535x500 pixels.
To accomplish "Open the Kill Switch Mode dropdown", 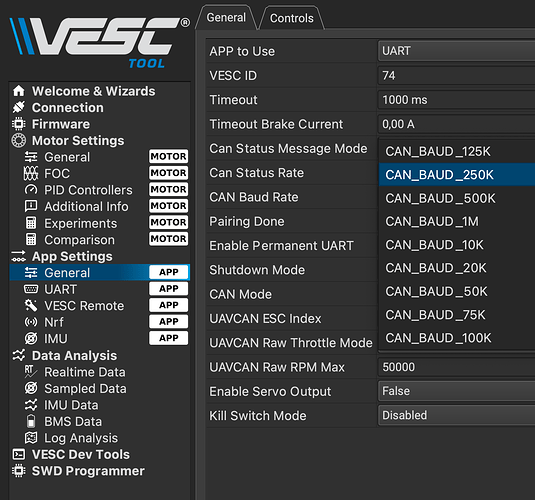I will click(457, 415).
